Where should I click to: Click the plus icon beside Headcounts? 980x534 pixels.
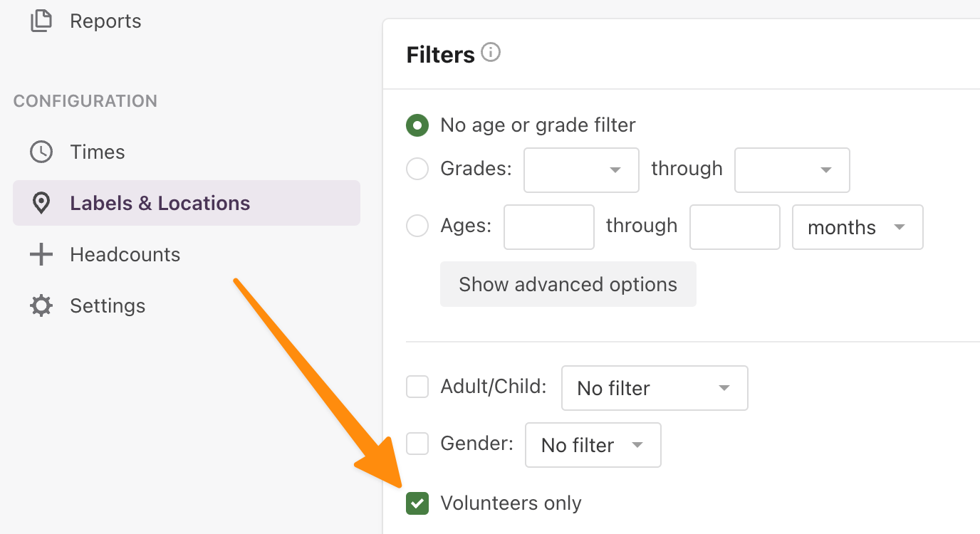tap(41, 254)
